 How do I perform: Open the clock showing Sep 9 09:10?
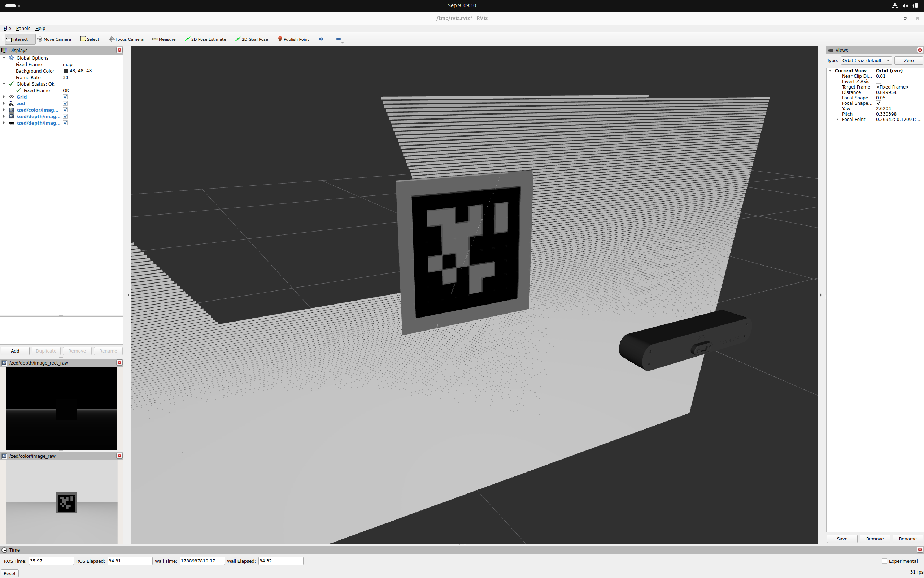(462, 5)
